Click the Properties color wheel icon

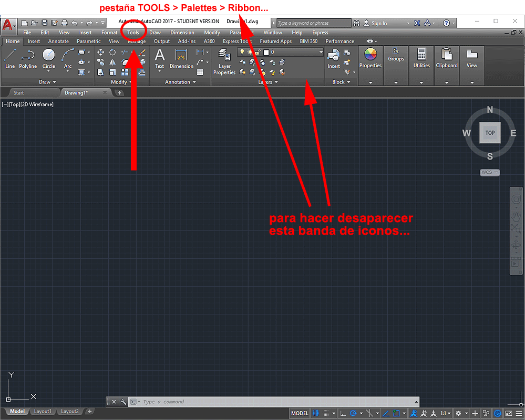point(370,54)
